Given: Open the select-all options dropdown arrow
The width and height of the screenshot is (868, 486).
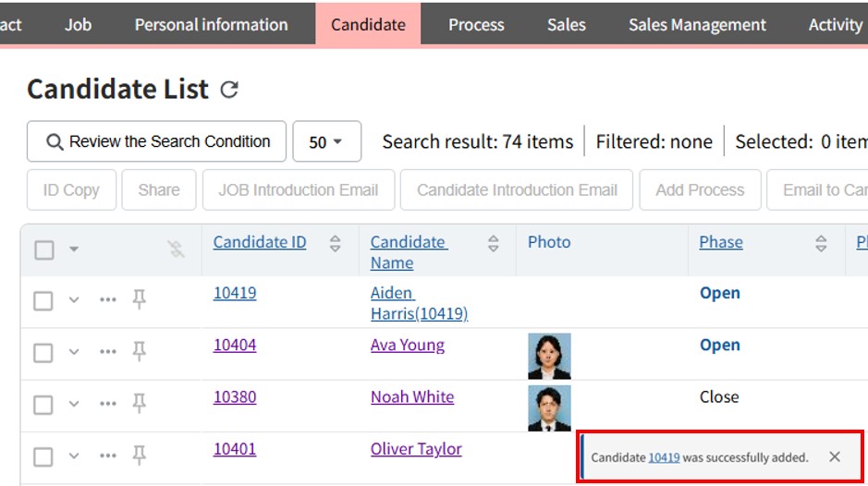Looking at the screenshot, I should pos(75,249).
